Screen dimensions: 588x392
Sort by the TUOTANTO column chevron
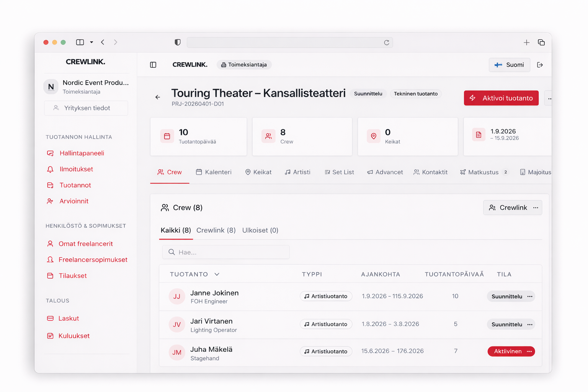click(217, 274)
